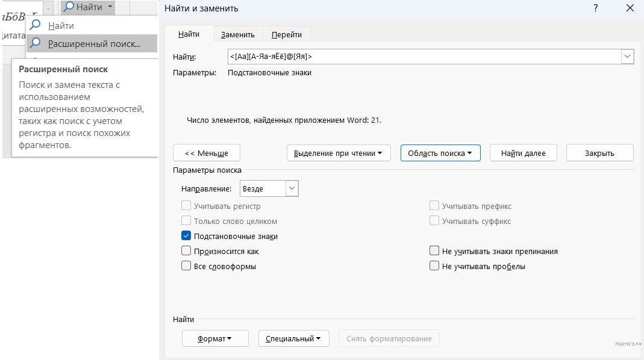Switch to the Перейти tab
Viewport: 644px width, 360px height.
click(x=287, y=35)
